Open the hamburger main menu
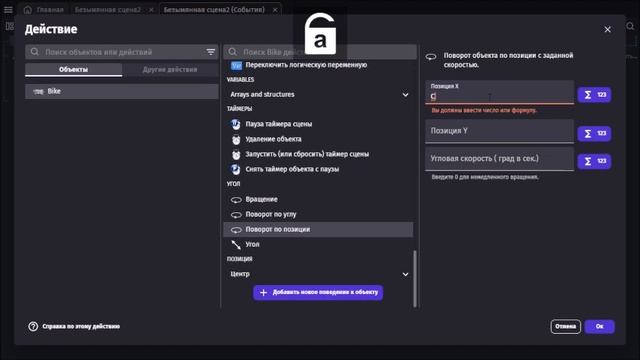Image resolution: width=640 pixels, height=360 pixels. pos(8,9)
